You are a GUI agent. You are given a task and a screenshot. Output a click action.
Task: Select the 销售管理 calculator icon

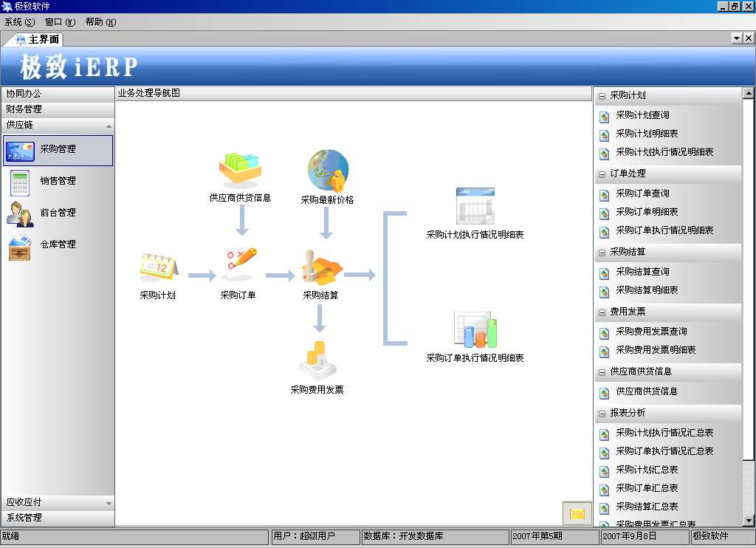point(20,183)
